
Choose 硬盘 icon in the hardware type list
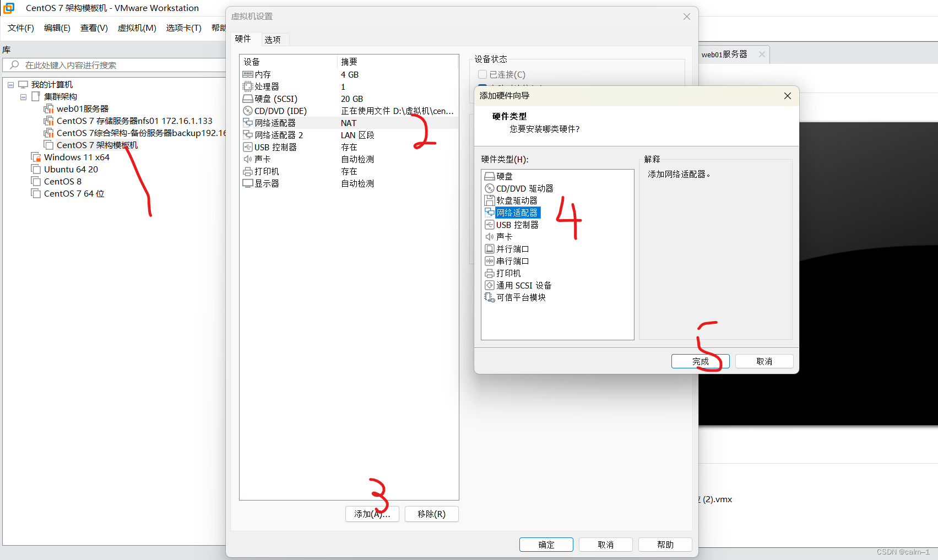click(489, 176)
